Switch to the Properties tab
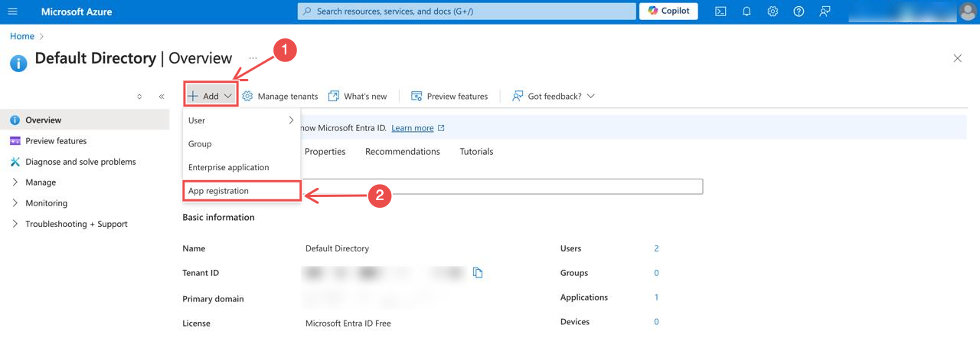This screenshot has width=980, height=345. pyautogui.click(x=325, y=152)
